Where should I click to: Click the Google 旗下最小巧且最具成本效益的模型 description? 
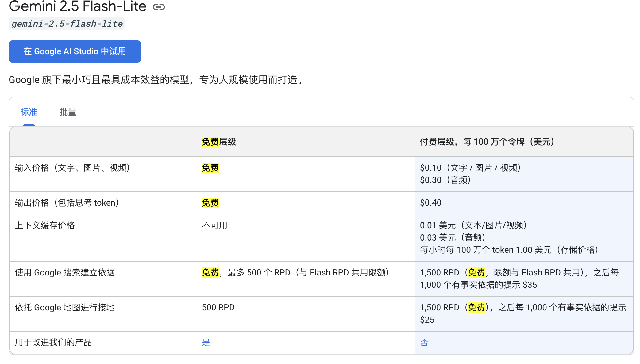coord(157,80)
